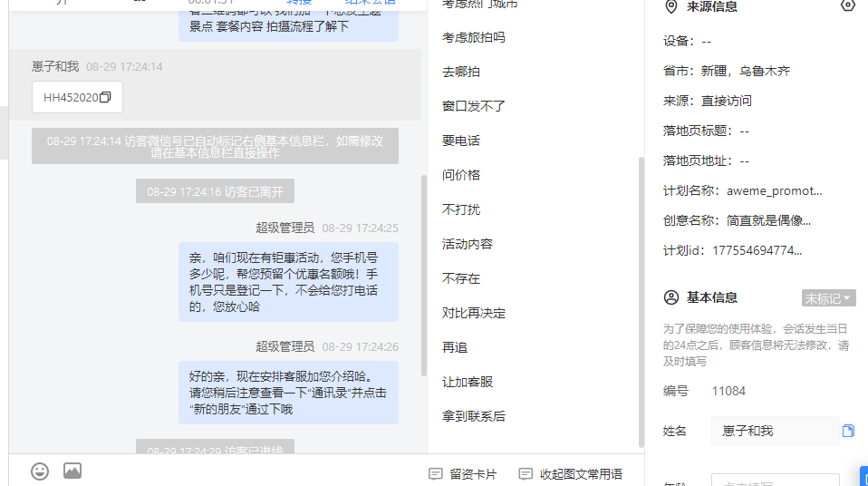The image size is (868, 486).
Task: Click the message 现在安排客服加您介绍哈
Action: 288,393
